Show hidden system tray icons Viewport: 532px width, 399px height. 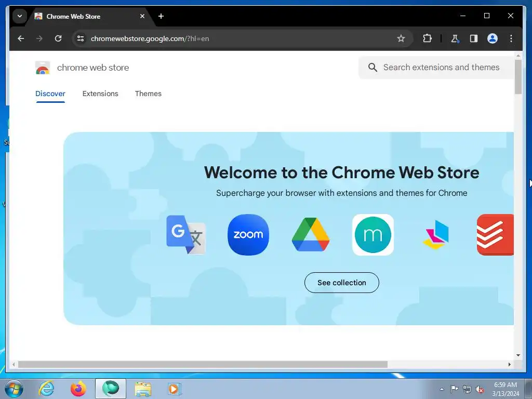coord(442,389)
